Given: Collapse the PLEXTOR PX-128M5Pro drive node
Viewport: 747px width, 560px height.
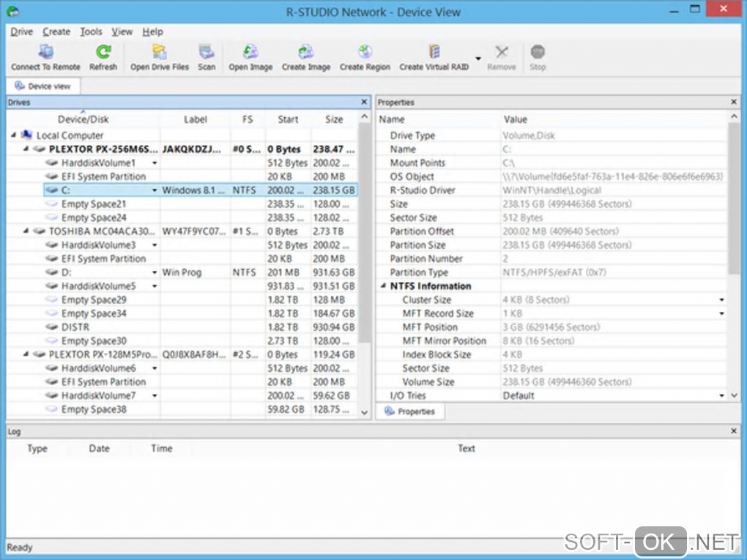Looking at the screenshot, I should (26, 354).
